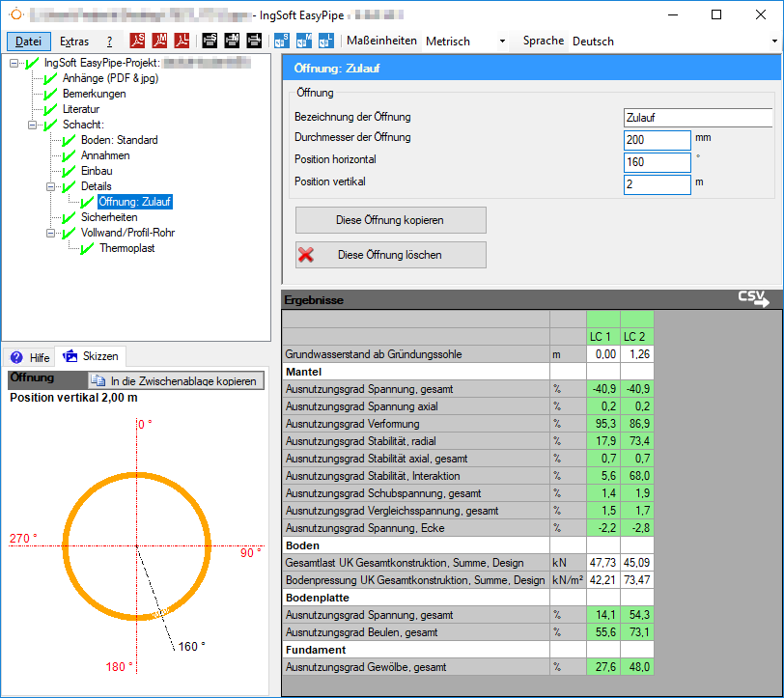Open the Datei menu
The height and width of the screenshot is (698, 784).
29,42
